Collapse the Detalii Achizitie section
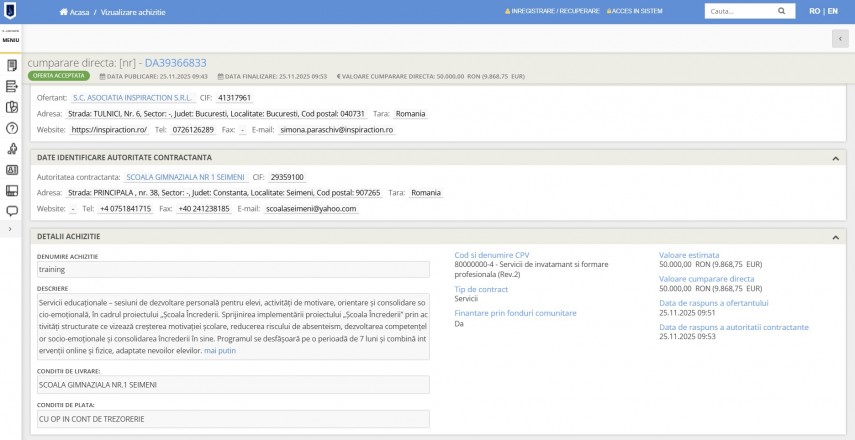855x440 pixels. [x=835, y=237]
